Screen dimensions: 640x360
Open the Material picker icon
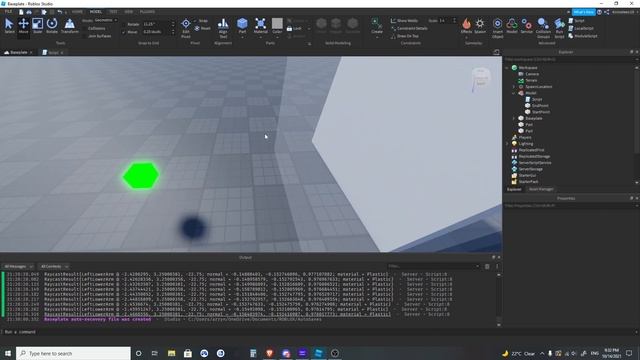[x=260, y=24]
